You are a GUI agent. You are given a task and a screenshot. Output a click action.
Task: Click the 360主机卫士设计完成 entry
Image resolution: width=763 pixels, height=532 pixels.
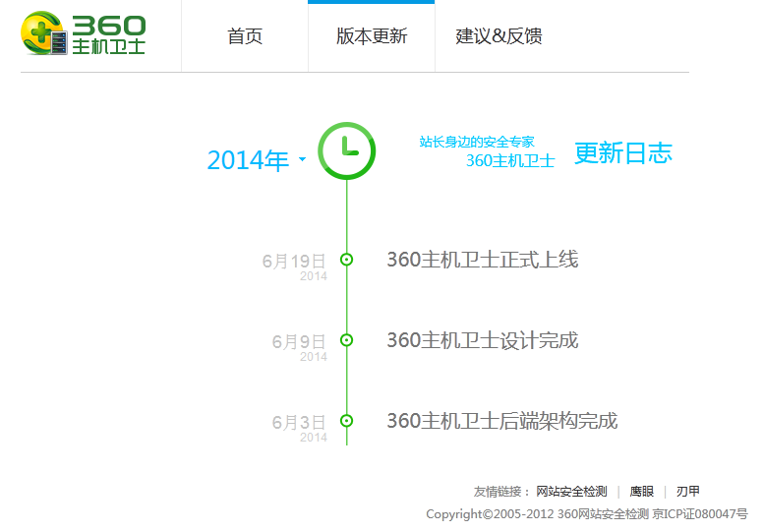pos(482,340)
